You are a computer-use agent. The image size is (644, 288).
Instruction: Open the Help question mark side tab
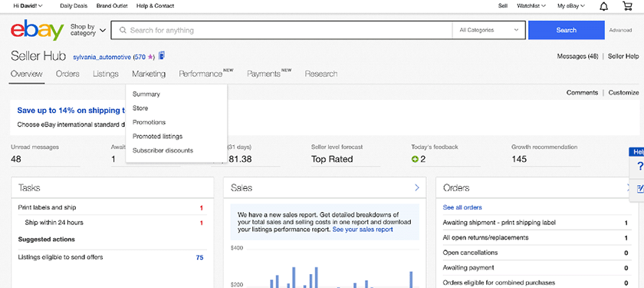click(639, 166)
